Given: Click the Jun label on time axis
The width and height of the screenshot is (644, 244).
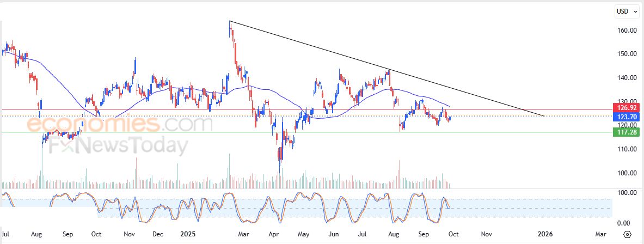Looking at the screenshot, I should (334, 234).
